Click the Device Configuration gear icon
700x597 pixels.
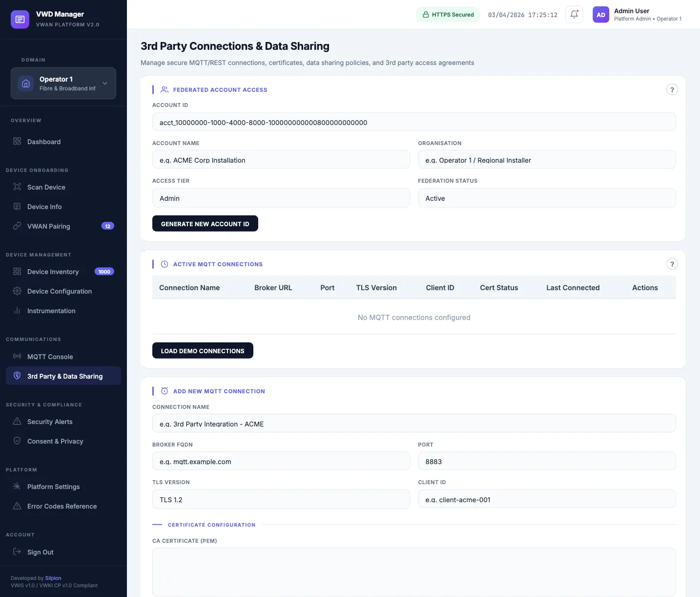[x=17, y=291]
